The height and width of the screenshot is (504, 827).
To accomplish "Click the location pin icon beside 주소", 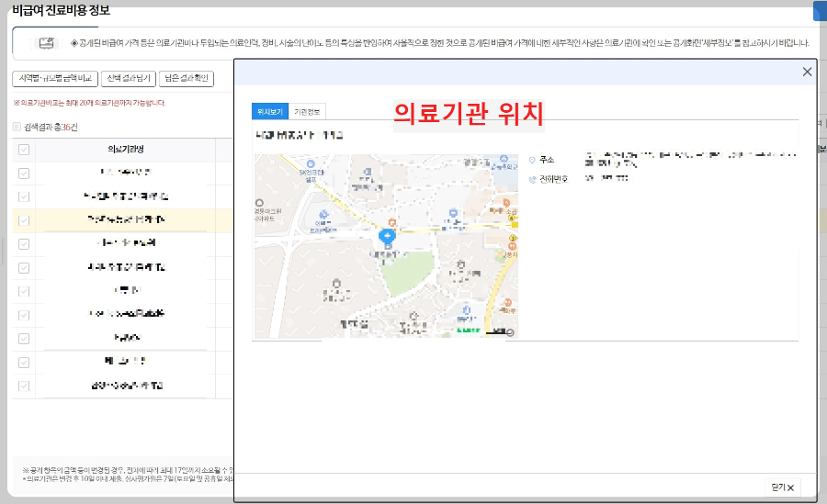I will (x=532, y=160).
